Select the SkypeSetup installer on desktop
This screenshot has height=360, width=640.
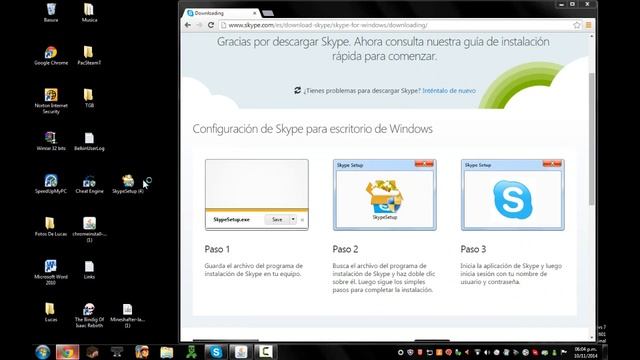pyautogui.click(x=128, y=184)
